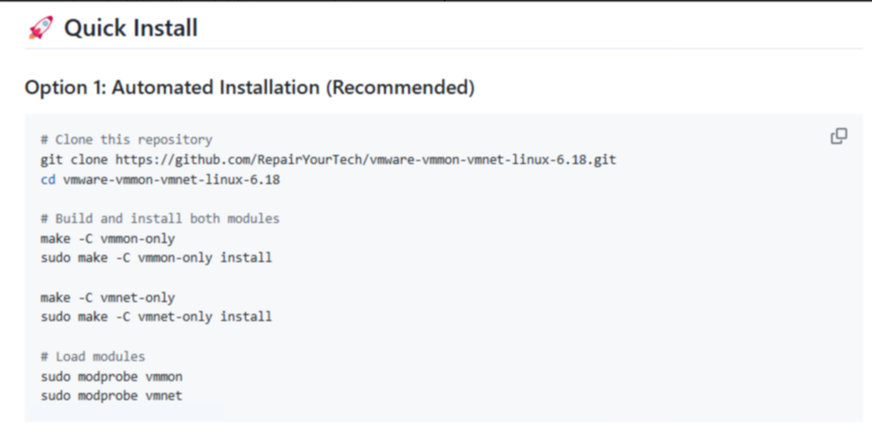Click the word '(Recommended)' in the heading
Image resolution: width=872 pixels, height=432 pixels.
click(x=399, y=88)
